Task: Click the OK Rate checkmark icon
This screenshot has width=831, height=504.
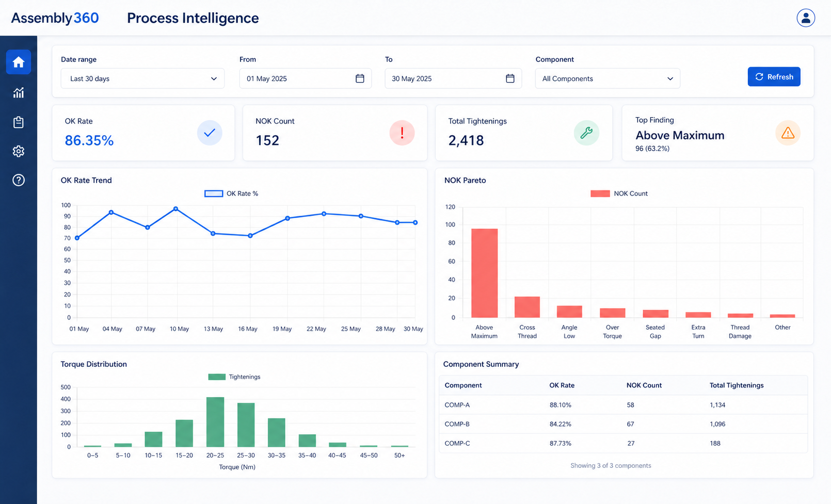Action: [x=210, y=133]
